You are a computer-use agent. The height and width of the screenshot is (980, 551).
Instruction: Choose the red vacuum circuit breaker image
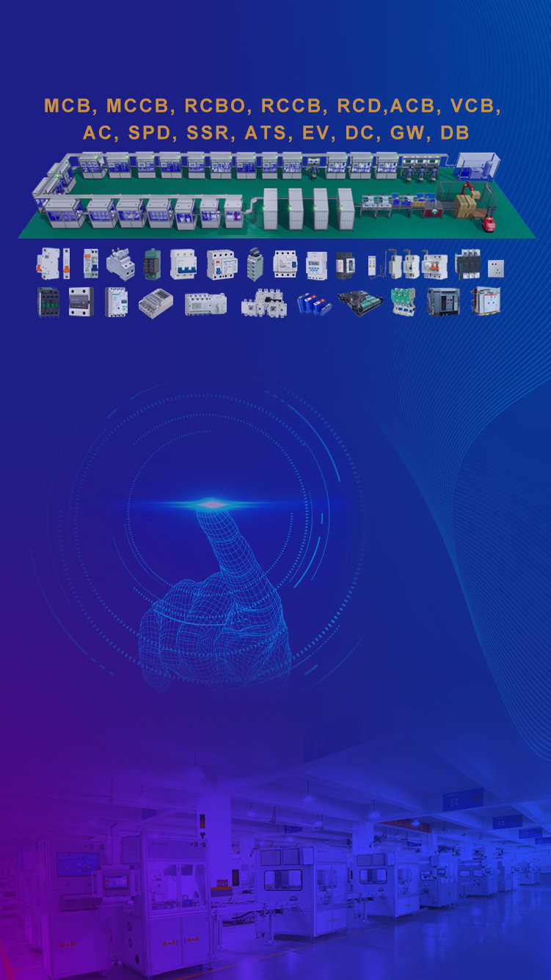tap(485, 301)
